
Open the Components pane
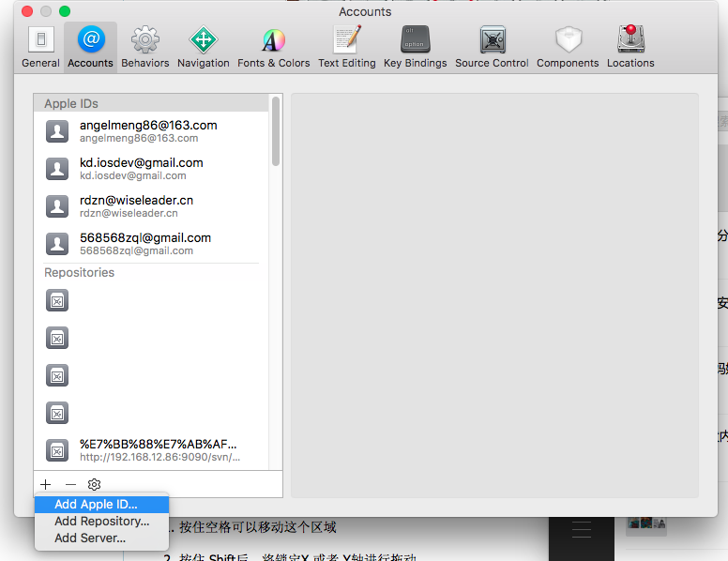click(568, 47)
